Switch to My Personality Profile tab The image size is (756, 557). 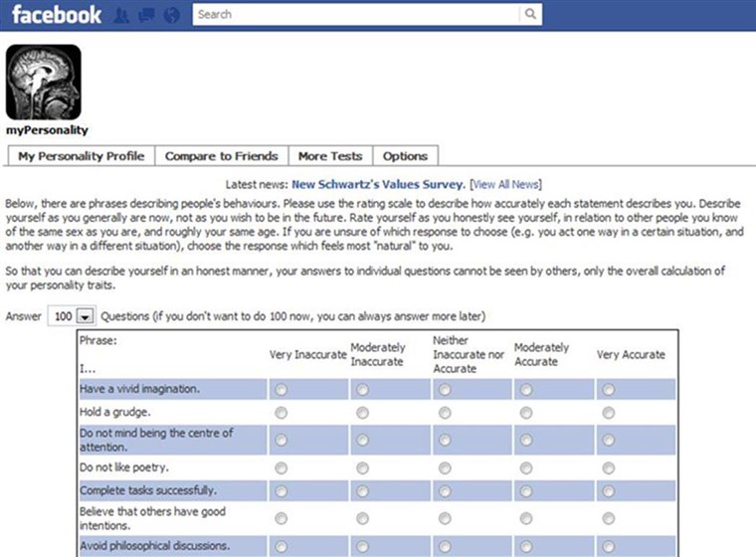pyautogui.click(x=82, y=156)
